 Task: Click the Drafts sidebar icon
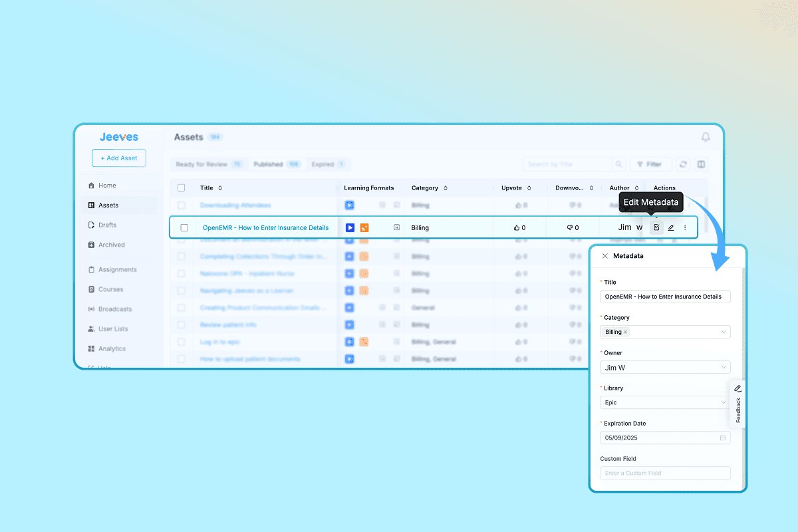tap(91, 225)
